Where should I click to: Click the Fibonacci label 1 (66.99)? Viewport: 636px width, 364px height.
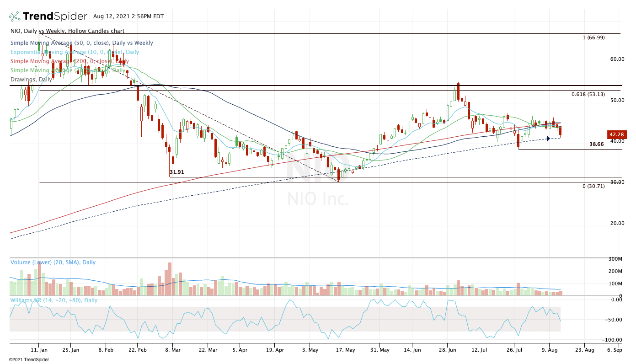coord(593,37)
